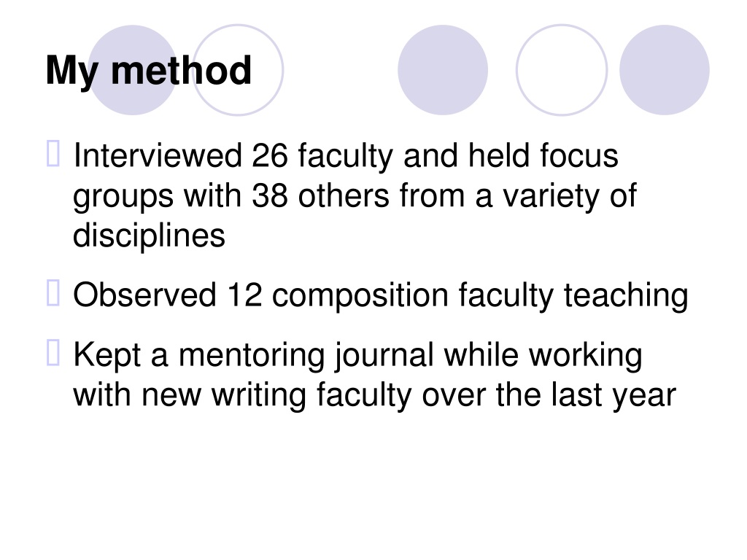Click the word 'method' in the title

pos(181,71)
